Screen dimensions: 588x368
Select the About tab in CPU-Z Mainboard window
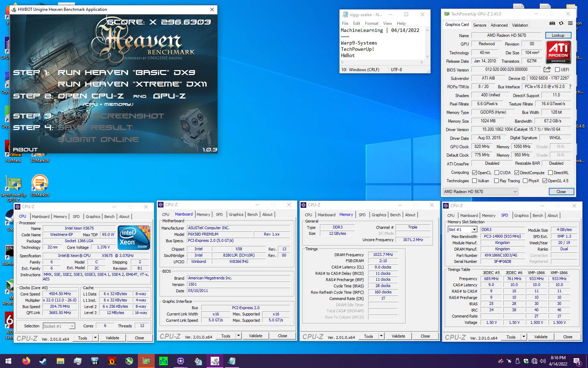[x=267, y=214]
